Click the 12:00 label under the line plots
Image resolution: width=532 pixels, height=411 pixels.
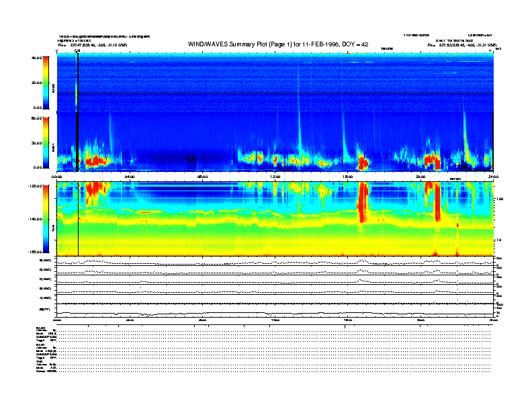pos(275,320)
